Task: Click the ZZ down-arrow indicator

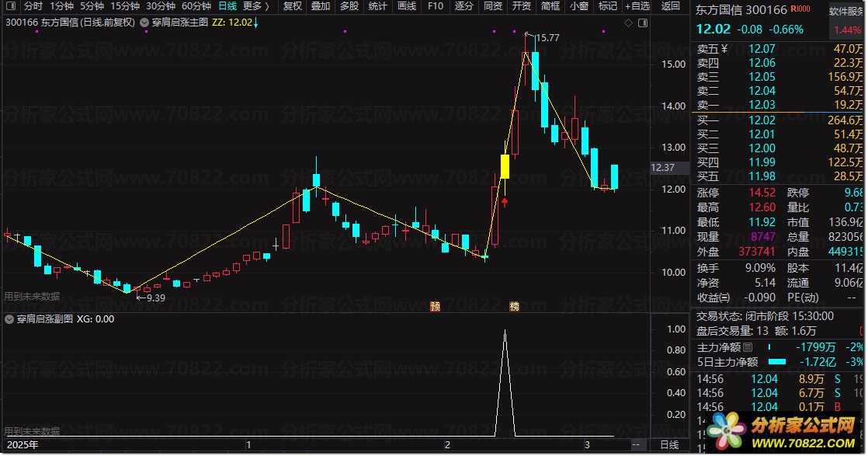Action: pyautogui.click(x=255, y=23)
